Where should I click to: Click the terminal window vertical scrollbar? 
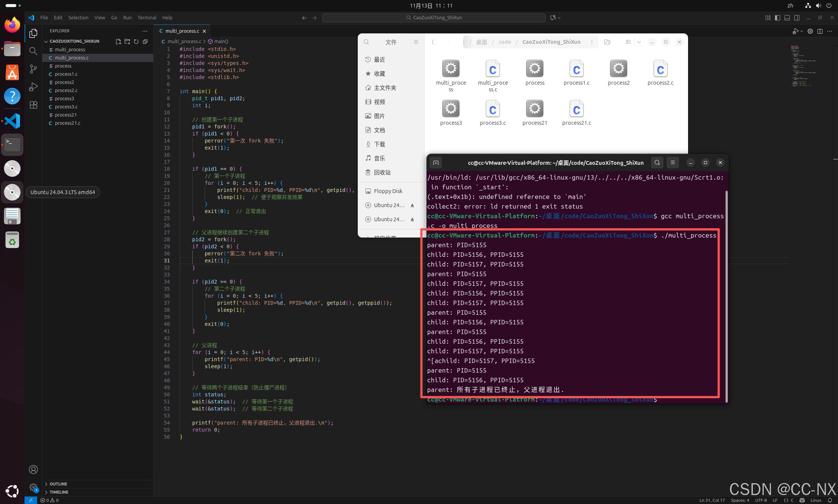point(726,297)
